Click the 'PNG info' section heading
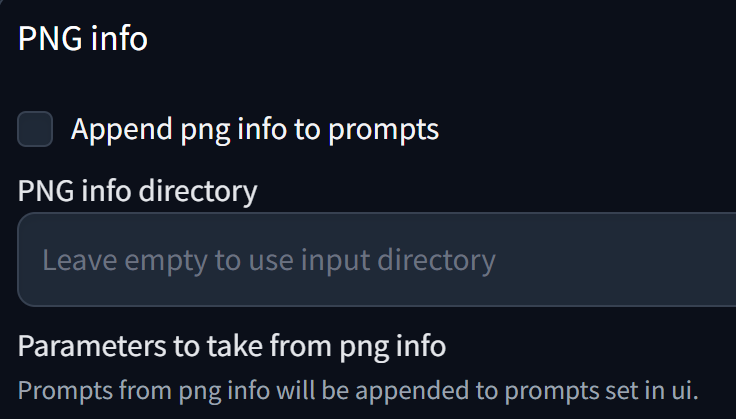Viewport: 736px width, 419px height. coord(83,38)
